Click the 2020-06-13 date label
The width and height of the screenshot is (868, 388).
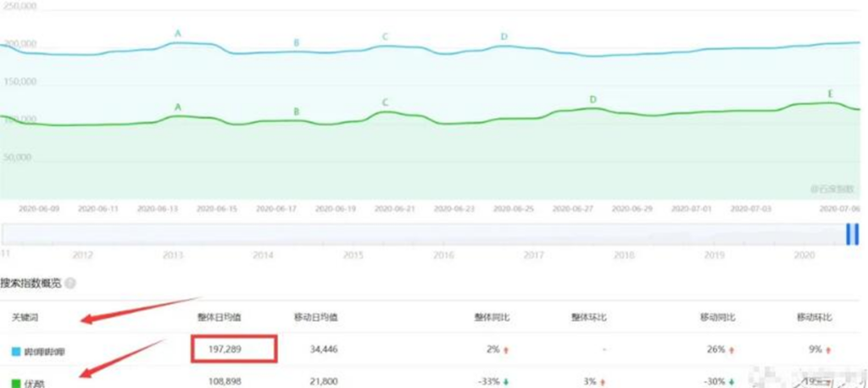[158, 208]
